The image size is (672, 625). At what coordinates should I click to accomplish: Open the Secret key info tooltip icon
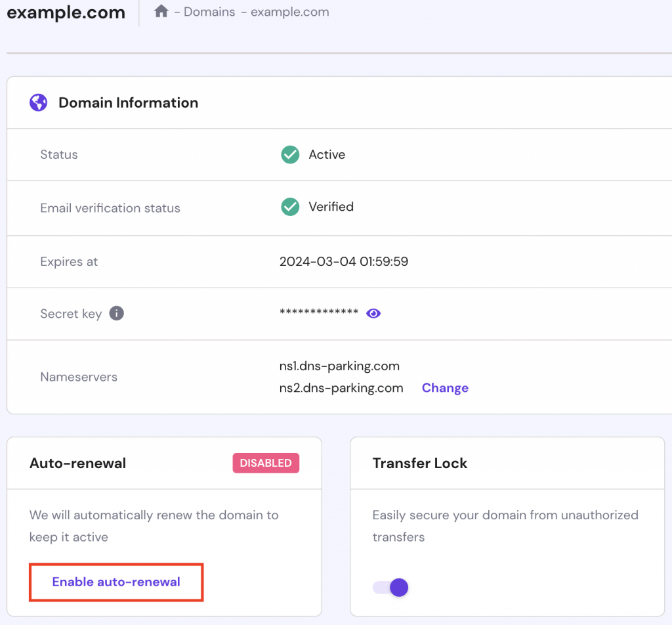(117, 313)
